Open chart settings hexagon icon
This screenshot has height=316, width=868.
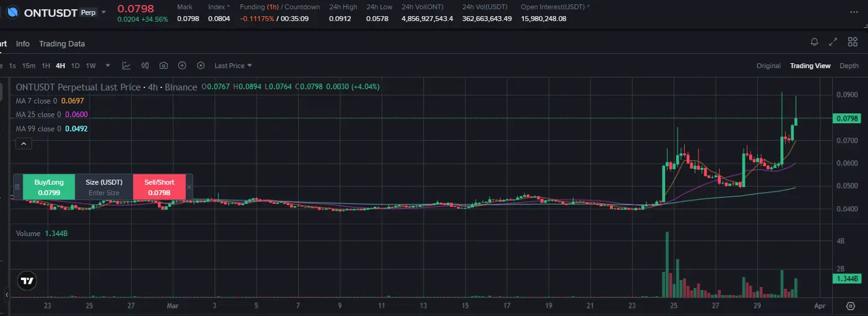click(x=200, y=66)
